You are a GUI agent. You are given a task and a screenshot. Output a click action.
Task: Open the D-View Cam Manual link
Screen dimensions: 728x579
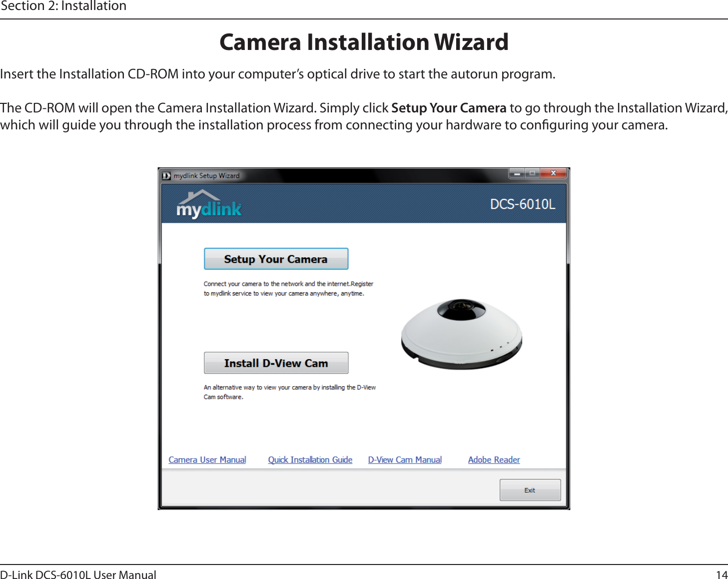coord(405,460)
